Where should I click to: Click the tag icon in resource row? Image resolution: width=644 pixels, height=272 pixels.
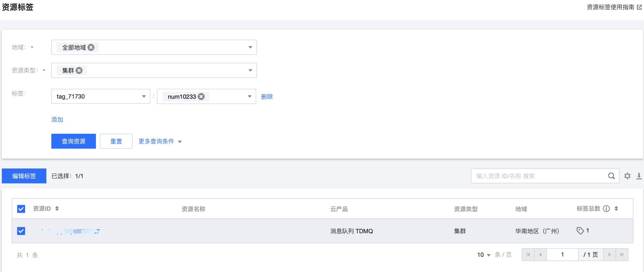[x=580, y=230]
